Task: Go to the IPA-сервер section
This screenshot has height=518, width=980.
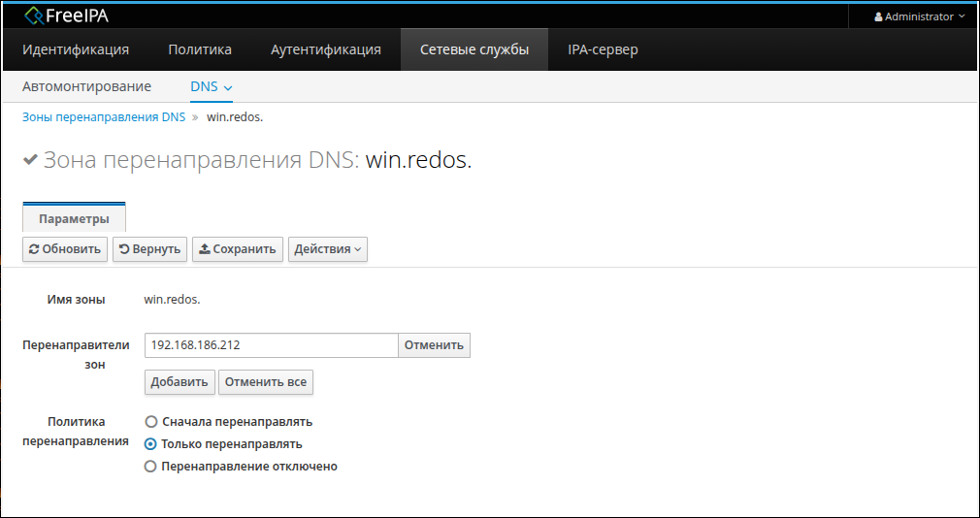Action: [603, 49]
